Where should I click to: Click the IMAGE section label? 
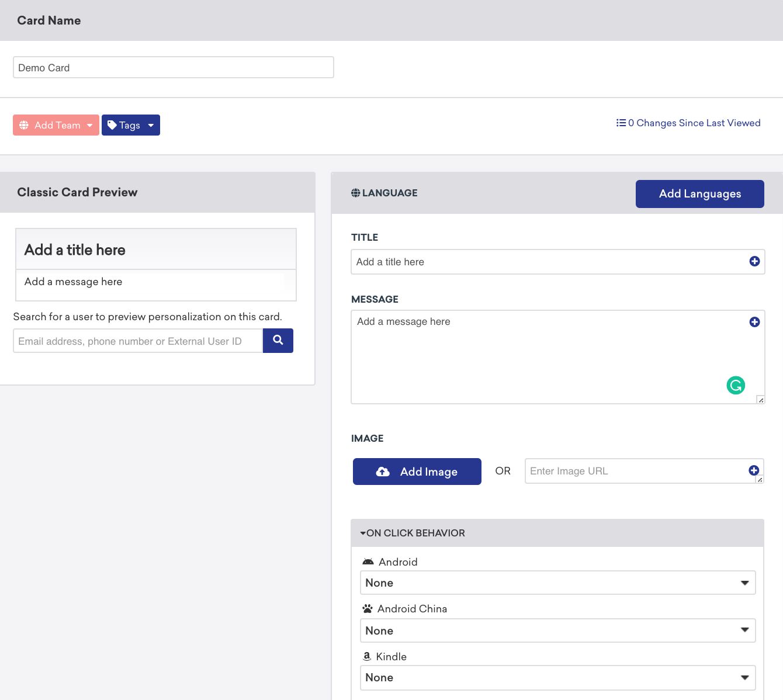368,438
